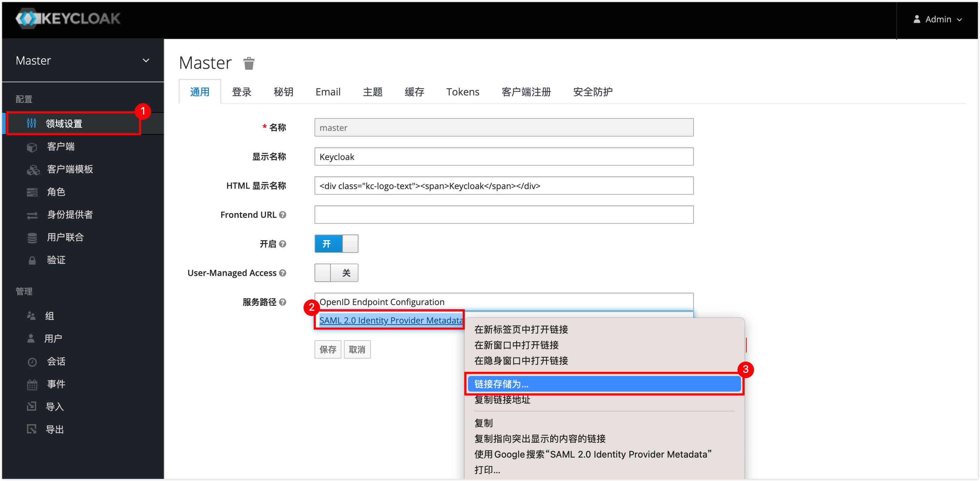The width and height of the screenshot is (980, 481).
Task: Switch to the Email tab
Action: pyautogui.click(x=328, y=92)
